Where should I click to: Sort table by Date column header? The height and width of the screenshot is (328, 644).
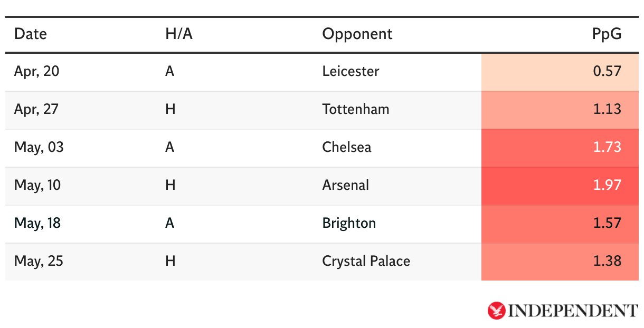pos(31,34)
